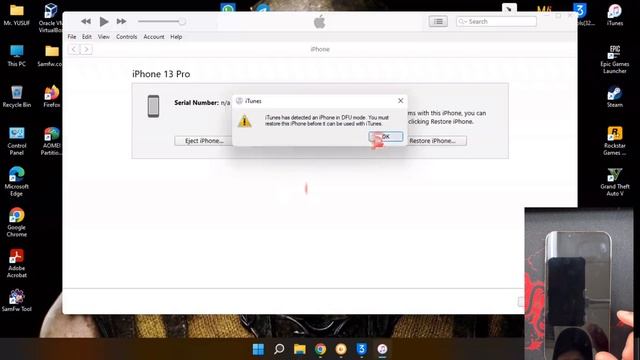Open the Controls menu

click(x=127, y=37)
